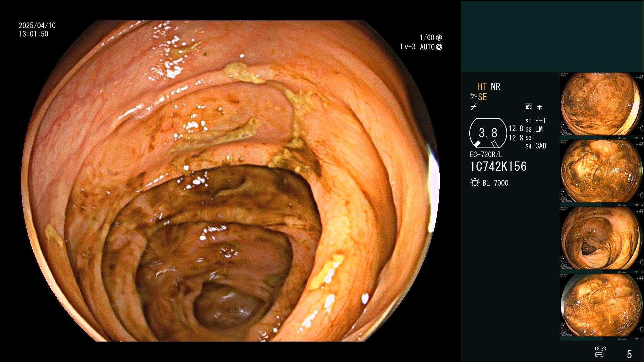Click the 1/60 shutter speed value
This screenshot has width=644, height=362.
tap(427, 38)
